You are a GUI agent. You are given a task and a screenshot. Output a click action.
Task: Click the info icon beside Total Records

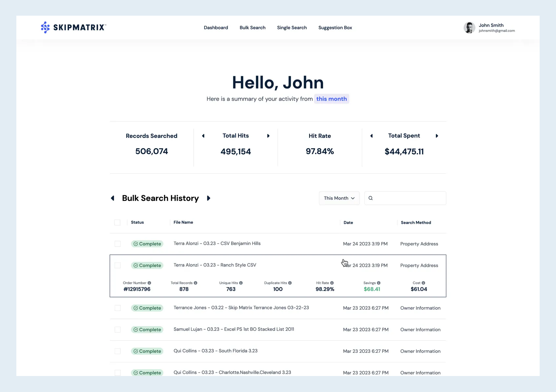pos(195,283)
